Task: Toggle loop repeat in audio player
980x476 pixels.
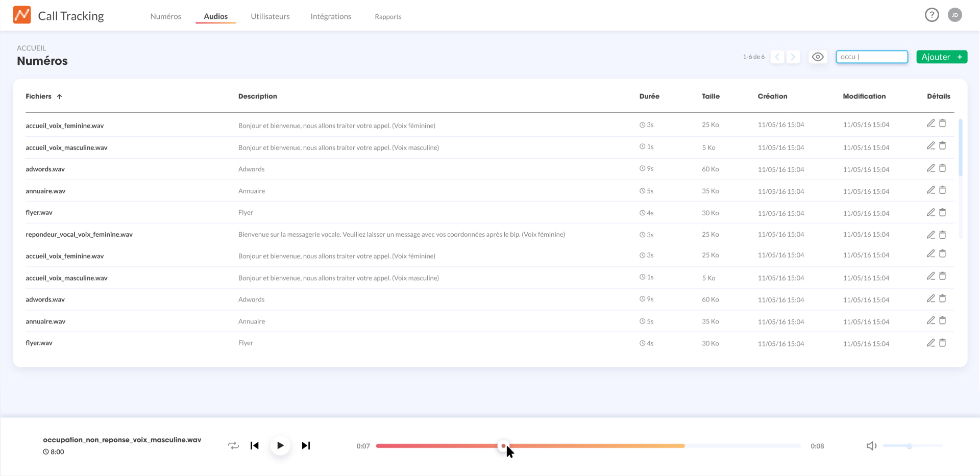Action: click(x=233, y=445)
